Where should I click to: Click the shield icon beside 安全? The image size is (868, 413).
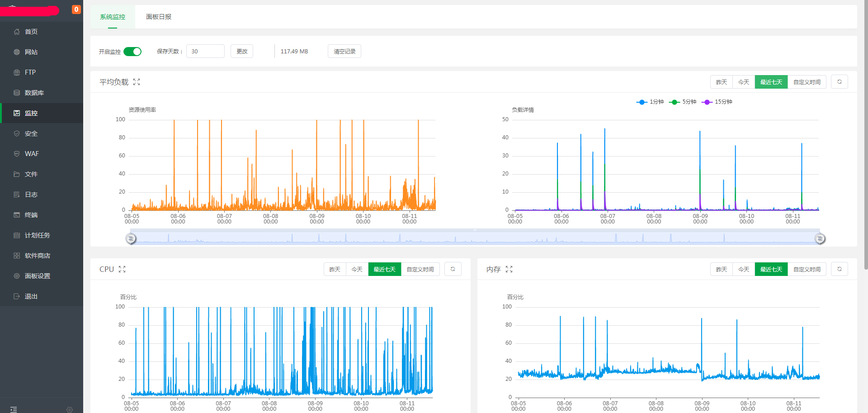coord(17,133)
